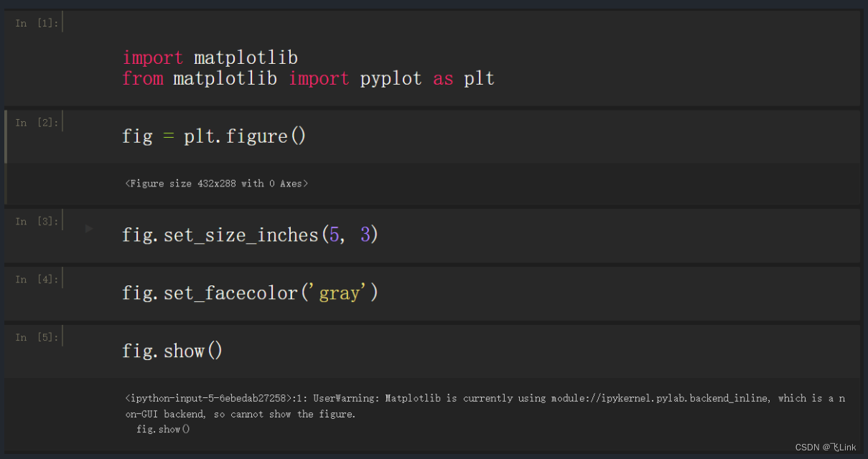
Task: Click the CSDN @飞Link watermark
Action: tap(825, 448)
